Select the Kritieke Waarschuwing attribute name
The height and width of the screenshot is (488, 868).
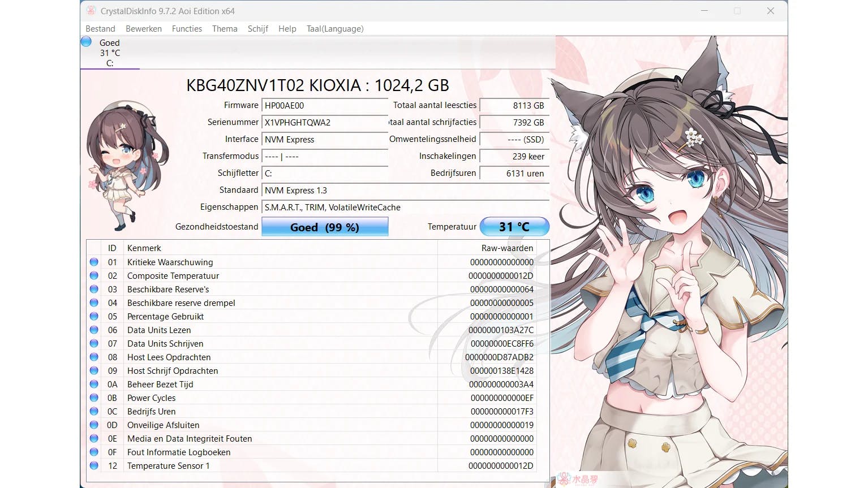170,262
